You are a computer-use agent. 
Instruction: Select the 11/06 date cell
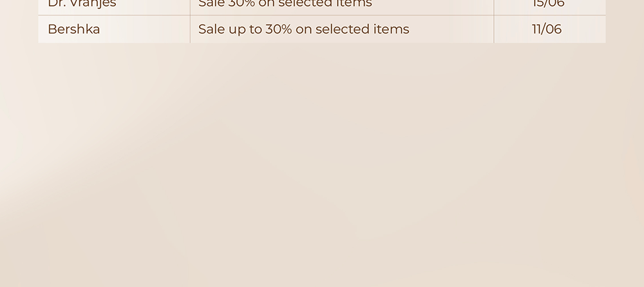(x=550, y=29)
